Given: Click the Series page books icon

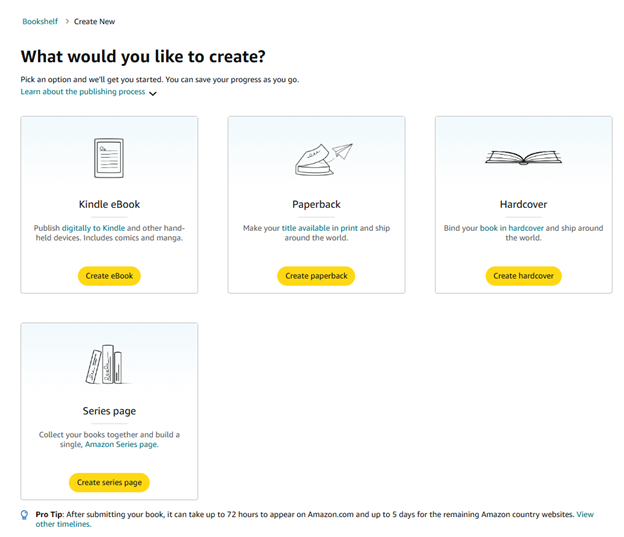Looking at the screenshot, I should (x=104, y=364).
